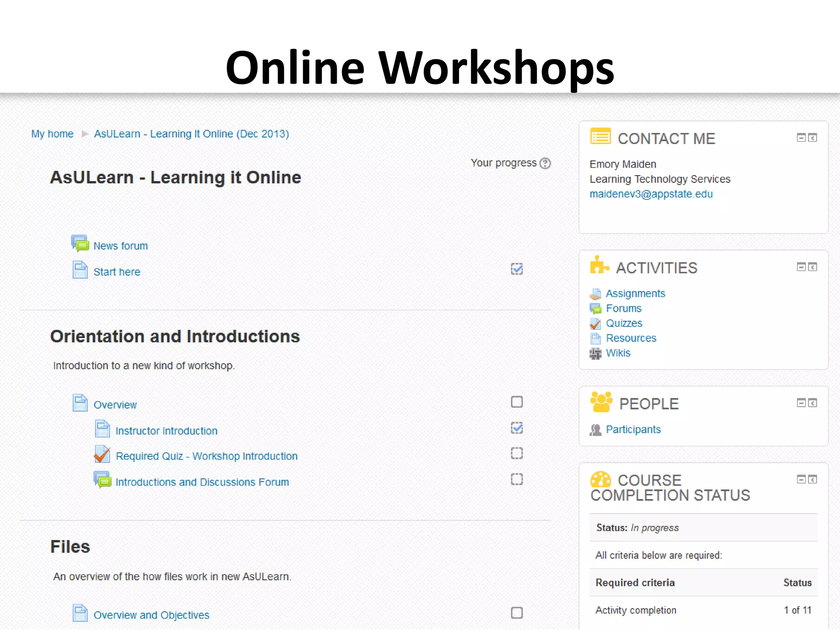Mark Overview and Objectives as complete

pos(517,613)
